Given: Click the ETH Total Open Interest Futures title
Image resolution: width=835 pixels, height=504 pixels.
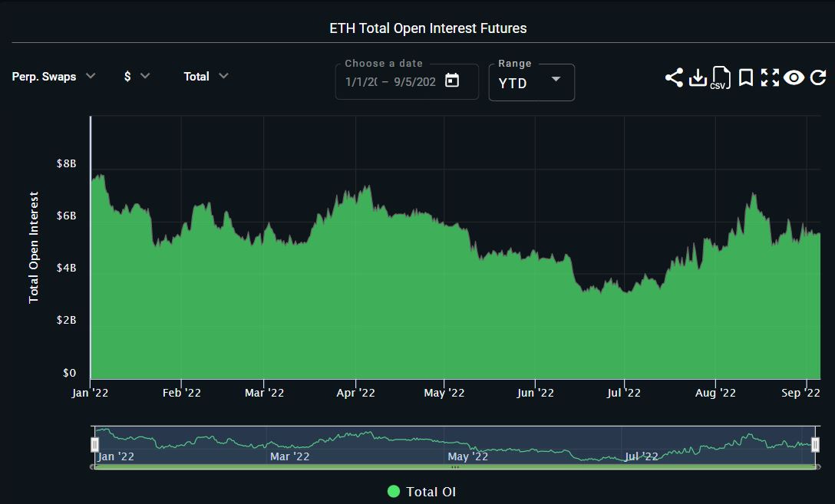Looking at the screenshot, I should pos(428,28).
